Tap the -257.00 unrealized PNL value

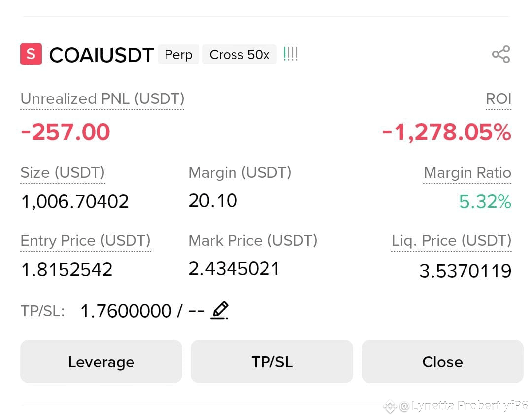pyautogui.click(x=65, y=132)
